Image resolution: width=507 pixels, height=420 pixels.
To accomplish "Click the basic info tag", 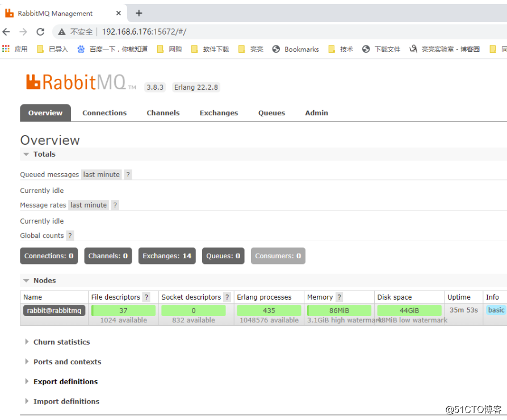I will (x=496, y=310).
